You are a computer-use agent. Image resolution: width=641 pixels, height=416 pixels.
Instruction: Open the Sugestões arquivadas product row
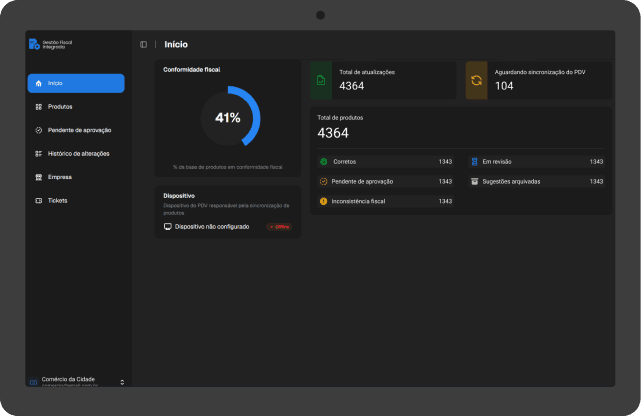(x=536, y=181)
